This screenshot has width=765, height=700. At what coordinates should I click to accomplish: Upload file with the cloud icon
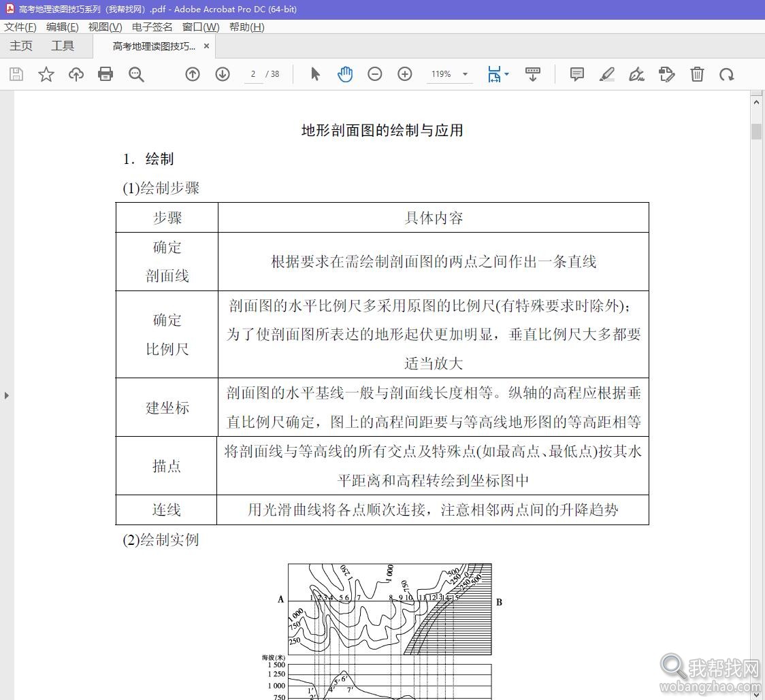pos(76,74)
